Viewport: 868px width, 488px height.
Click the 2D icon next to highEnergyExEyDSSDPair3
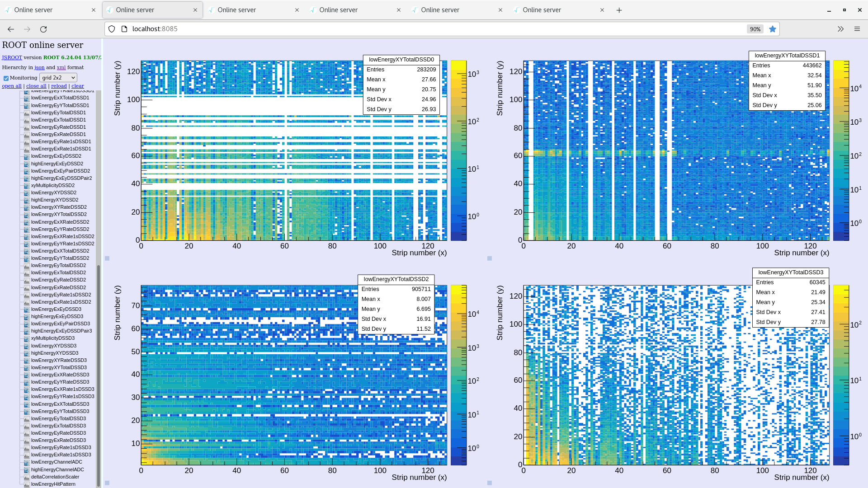tap(26, 331)
